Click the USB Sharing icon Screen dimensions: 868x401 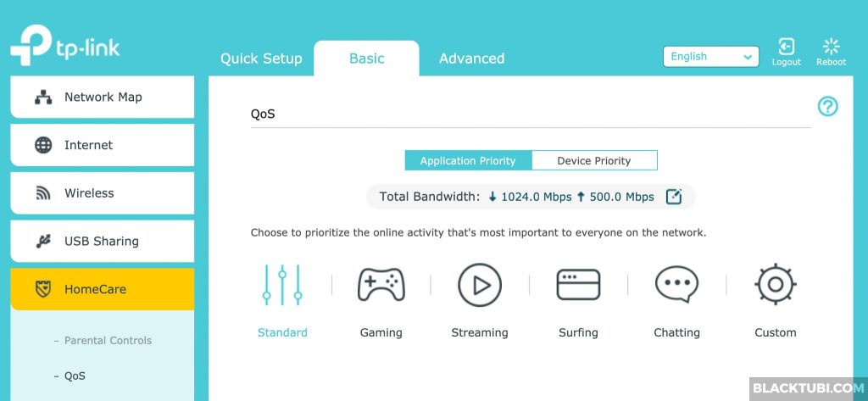click(x=43, y=242)
